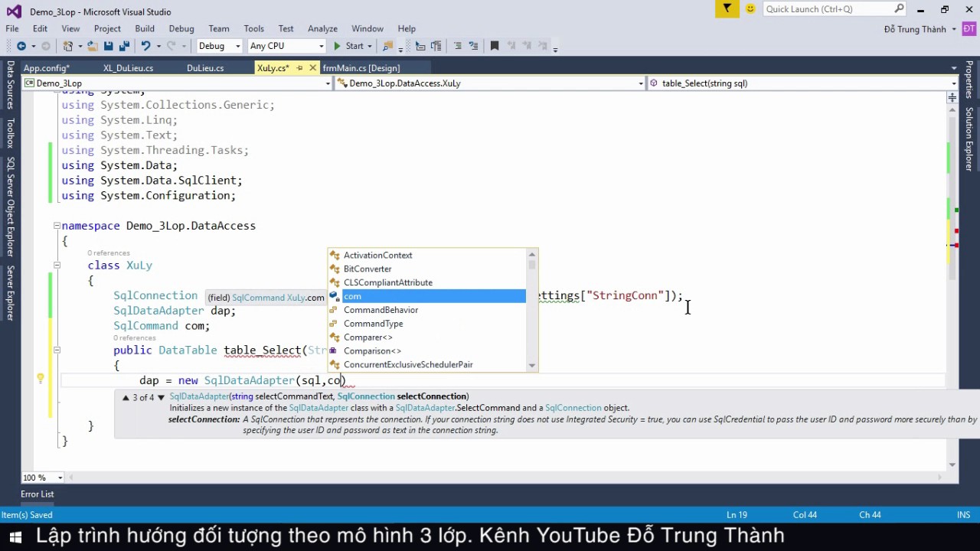Click the Navigate Backward arrow icon
Viewport: 980px width, 551px height.
(x=21, y=46)
